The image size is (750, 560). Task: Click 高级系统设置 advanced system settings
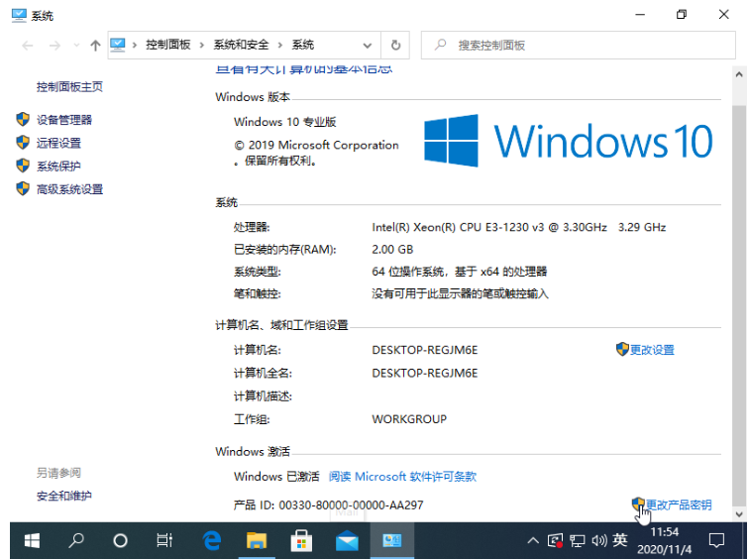point(69,189)
